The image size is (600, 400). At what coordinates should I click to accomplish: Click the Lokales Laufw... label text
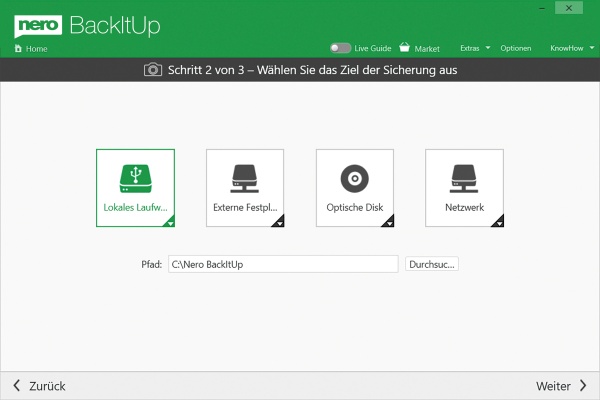[135, 207]
